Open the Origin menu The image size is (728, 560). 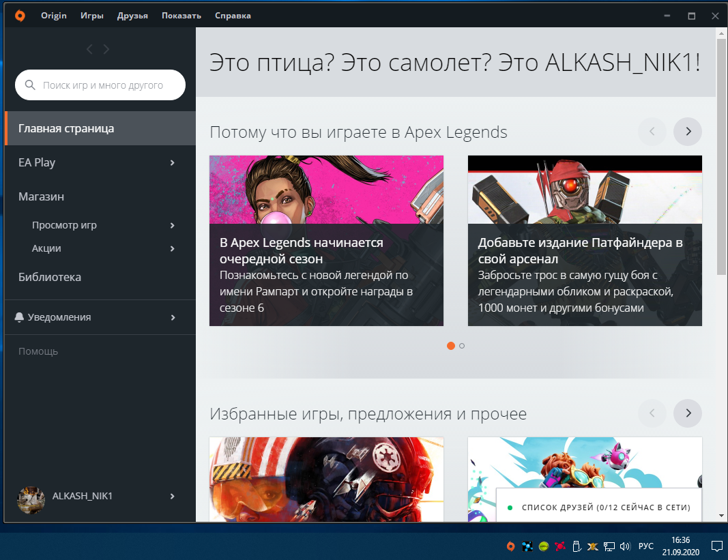(x=54, y=15)
